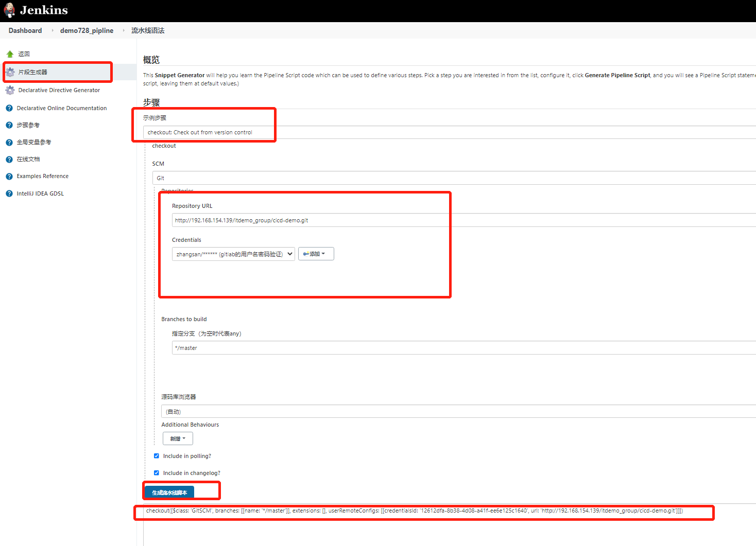Click the gear icon for Declarative Directive Generator

coord(10,90)
